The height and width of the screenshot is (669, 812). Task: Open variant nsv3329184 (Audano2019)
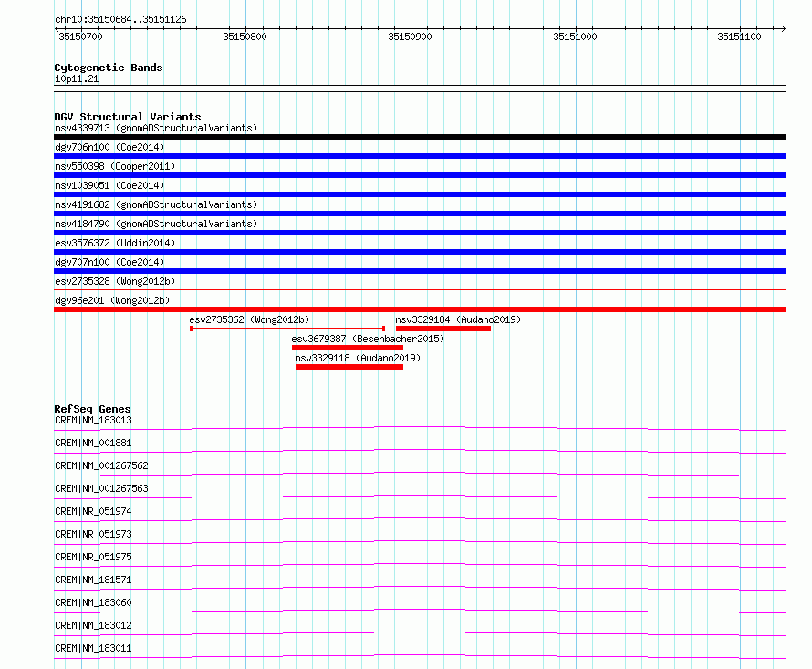pyautogui.click(x=458, y=319)
